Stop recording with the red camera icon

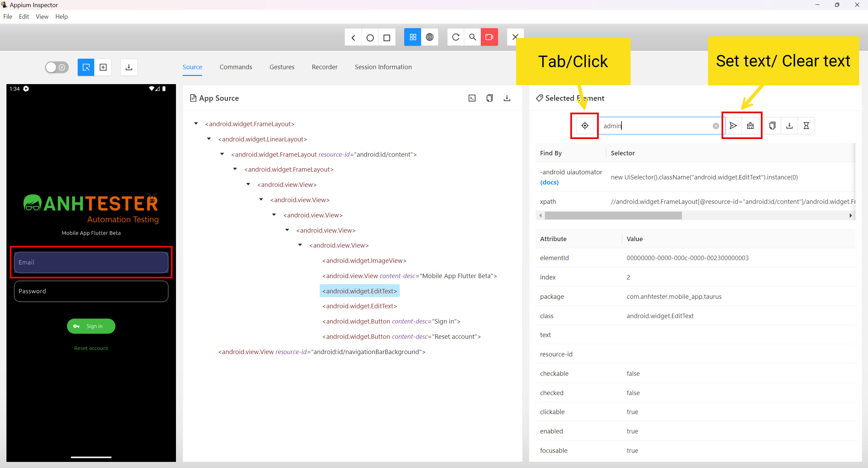489,37
